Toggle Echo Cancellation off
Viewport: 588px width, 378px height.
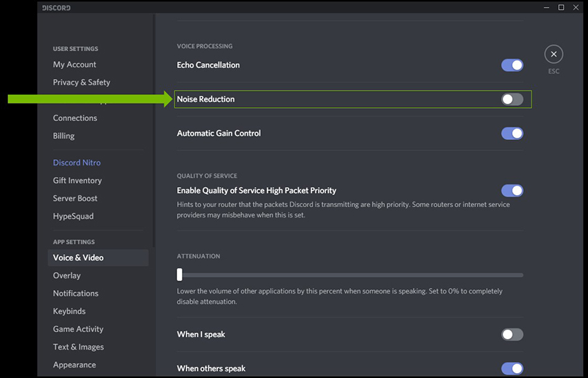click(512, 65)
